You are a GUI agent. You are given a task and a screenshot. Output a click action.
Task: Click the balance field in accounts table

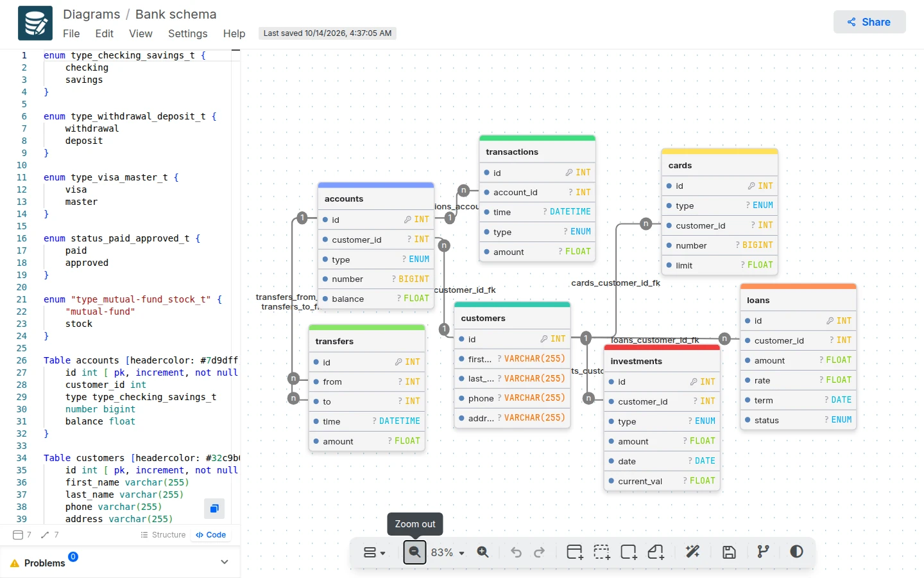[x=376, y=299]
